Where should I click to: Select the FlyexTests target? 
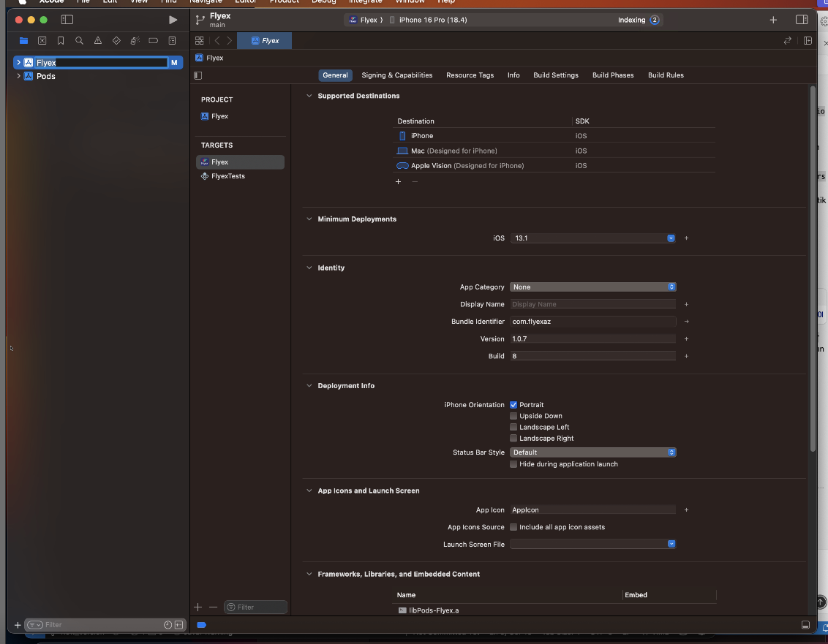(x=227, y=176)
